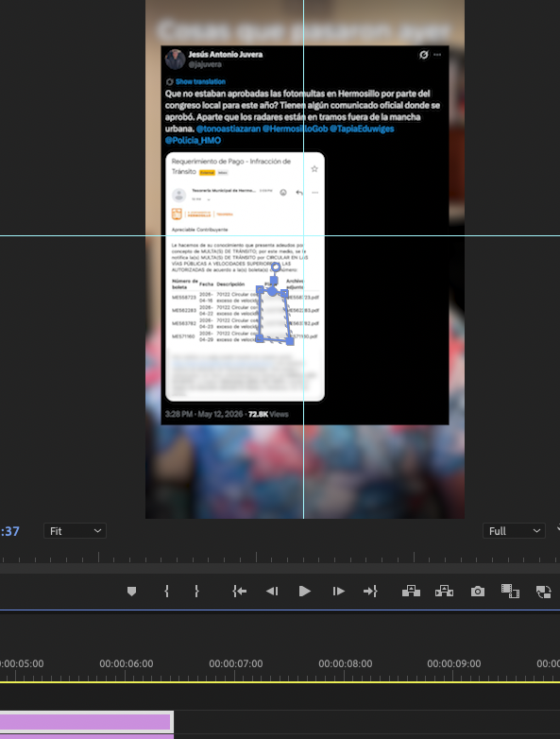The height and width of the screenshot is (739, 560).
Task: Click the ME558723 ticket number
Action: pyautogui.click(x=184, y=298)
